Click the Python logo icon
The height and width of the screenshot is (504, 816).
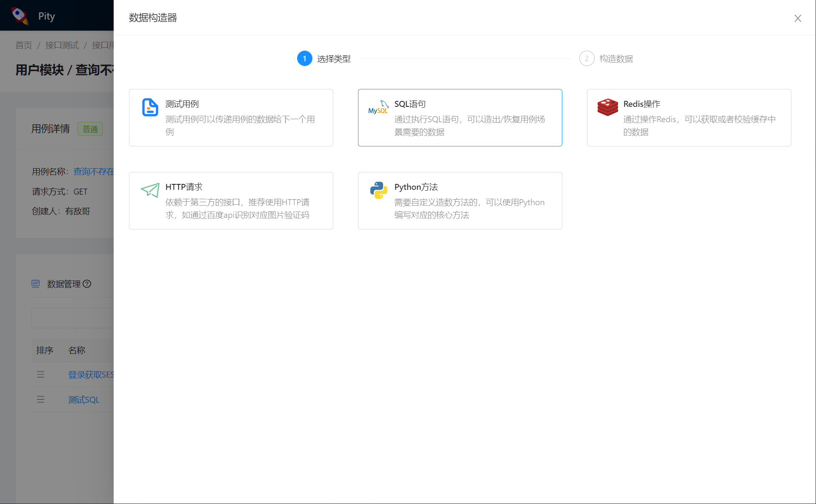[378, 190]
